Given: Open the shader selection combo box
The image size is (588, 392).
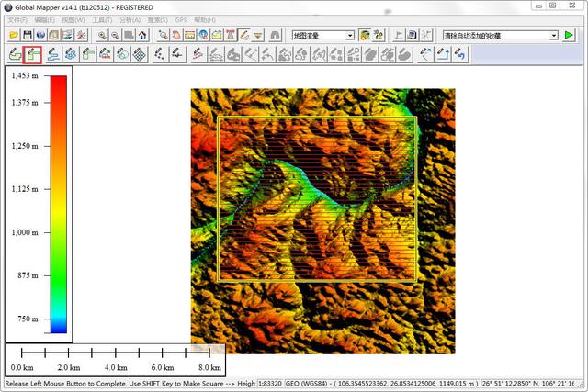Looking at the screenshot, I should 322,36.
